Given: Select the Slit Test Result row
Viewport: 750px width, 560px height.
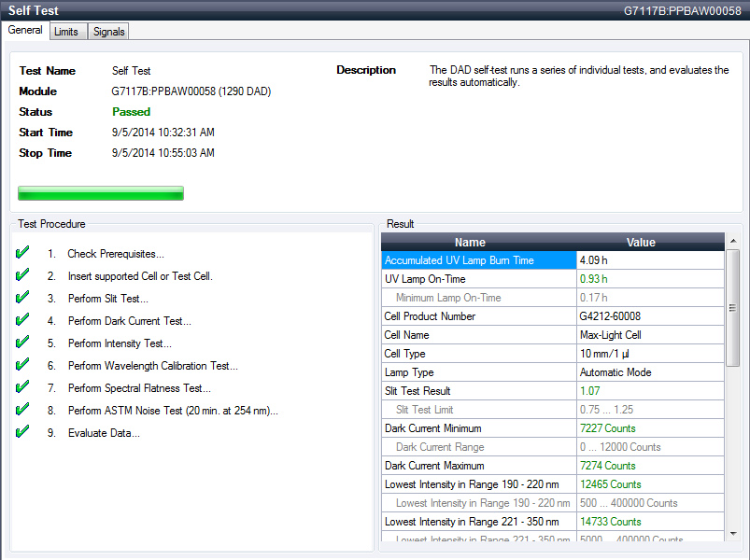Looking at the screenshot, I should pos(478,391).
